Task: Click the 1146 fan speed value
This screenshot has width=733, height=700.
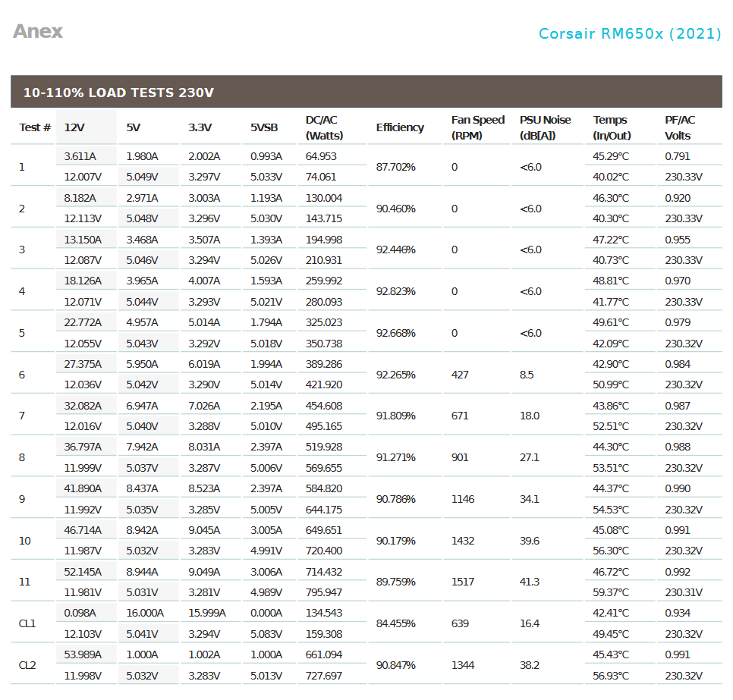Action: [463, 499]
